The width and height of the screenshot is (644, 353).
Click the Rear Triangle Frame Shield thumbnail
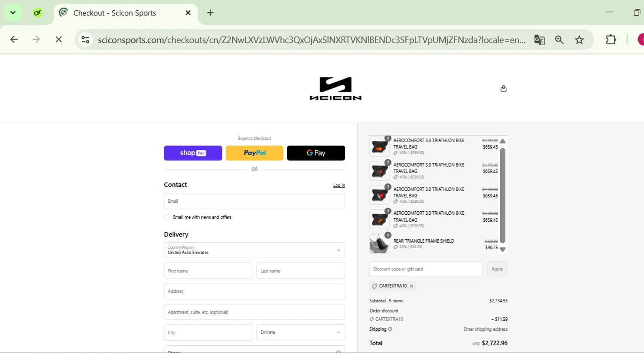point(379,244)
